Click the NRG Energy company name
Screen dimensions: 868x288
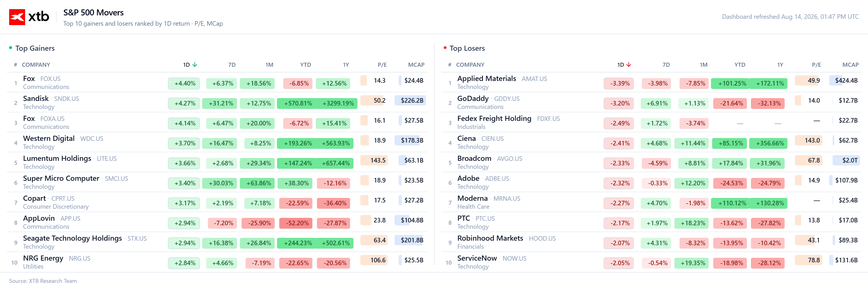tap(43, 258)
